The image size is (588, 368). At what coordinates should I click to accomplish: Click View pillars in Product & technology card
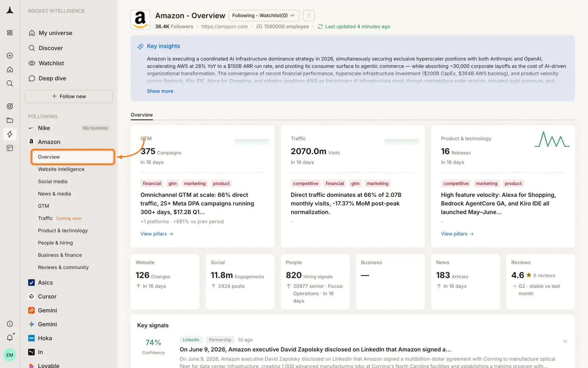coord(458,234)
